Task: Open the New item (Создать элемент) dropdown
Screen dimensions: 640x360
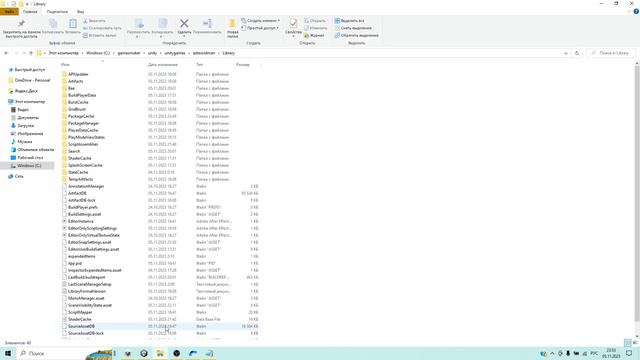Action: 260,20
